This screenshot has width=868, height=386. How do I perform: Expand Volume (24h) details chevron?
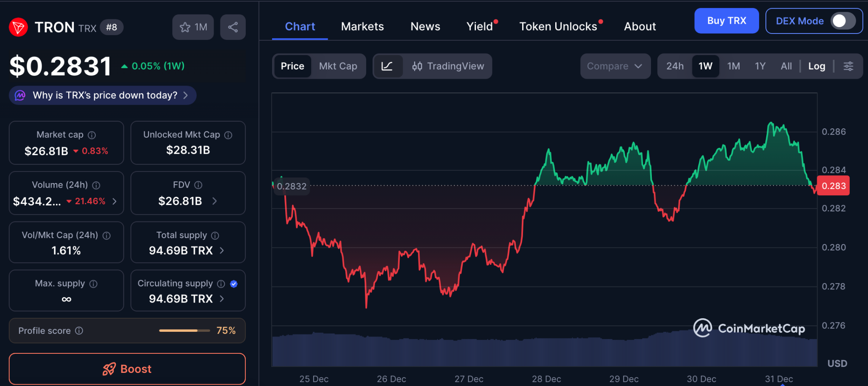click(114, 201)
